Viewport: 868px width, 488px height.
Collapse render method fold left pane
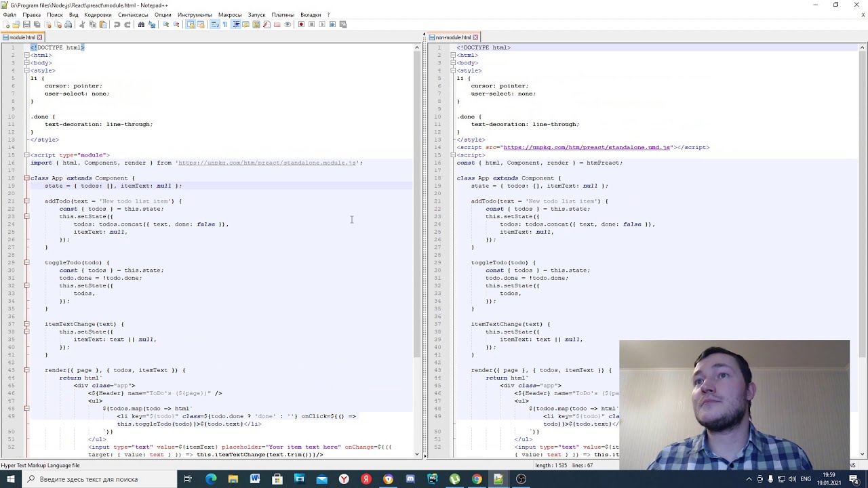[26, 370]
